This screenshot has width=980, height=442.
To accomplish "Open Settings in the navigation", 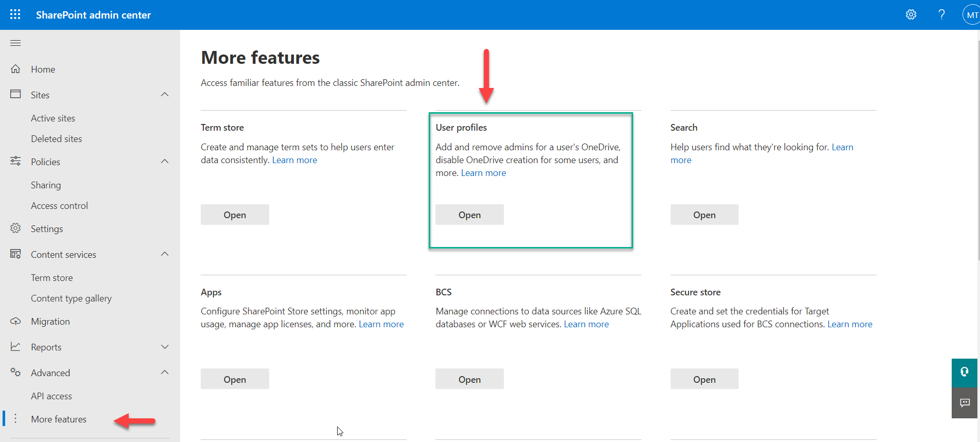I will 47,229.
